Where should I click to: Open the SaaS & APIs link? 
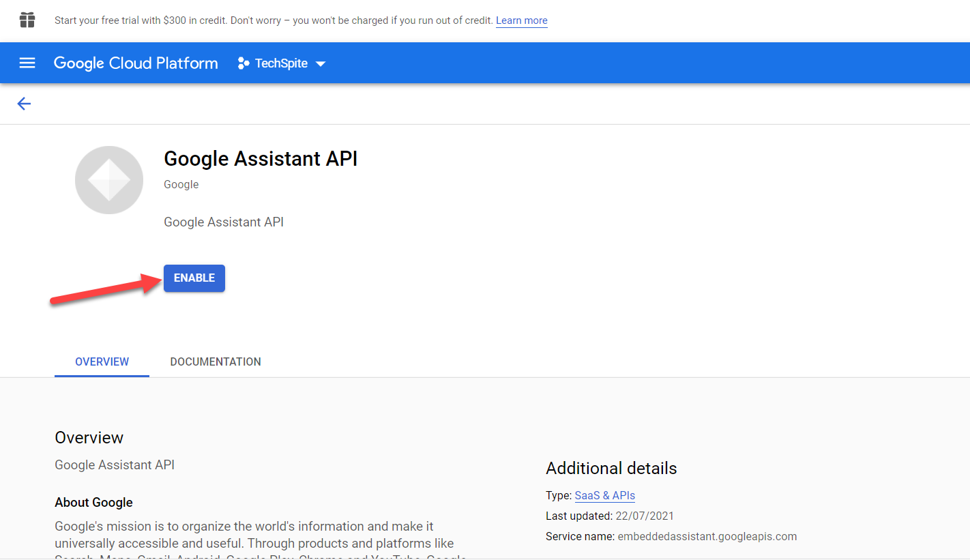[604, 495]
